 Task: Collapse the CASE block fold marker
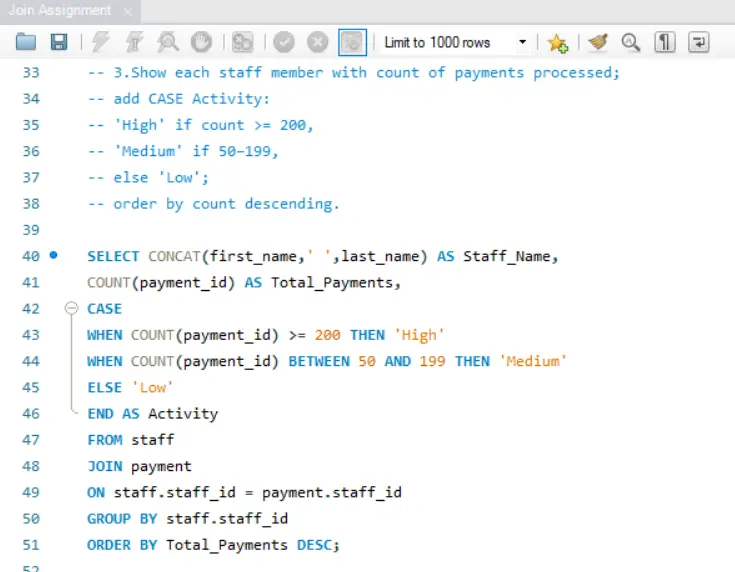pos(71,308)
